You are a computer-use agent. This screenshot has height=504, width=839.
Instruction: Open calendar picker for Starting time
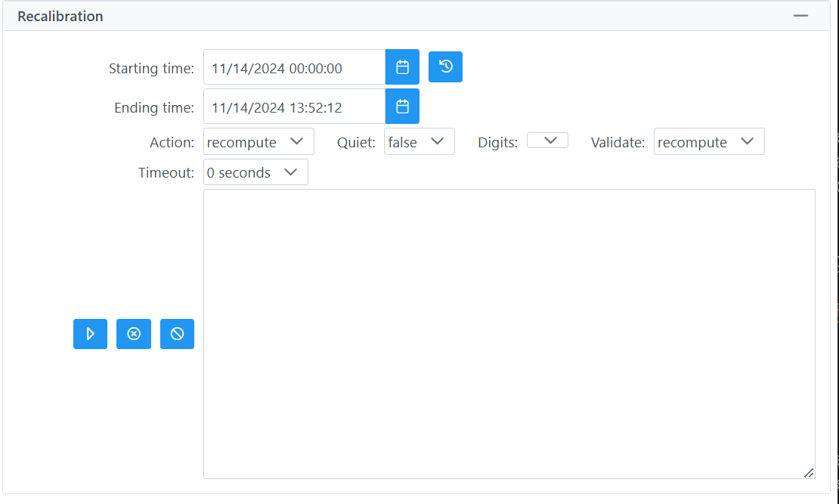pyautogui.click(x=402, y=67)
